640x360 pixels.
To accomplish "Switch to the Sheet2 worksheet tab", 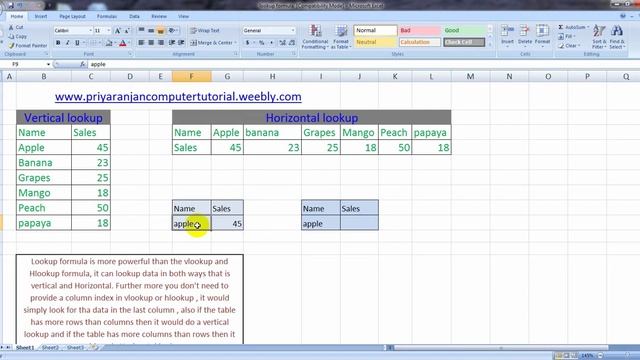I will tap(50, 347).
